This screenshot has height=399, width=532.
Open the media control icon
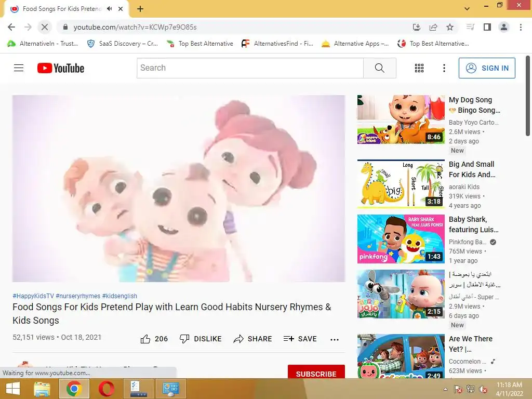click(470, 27)
